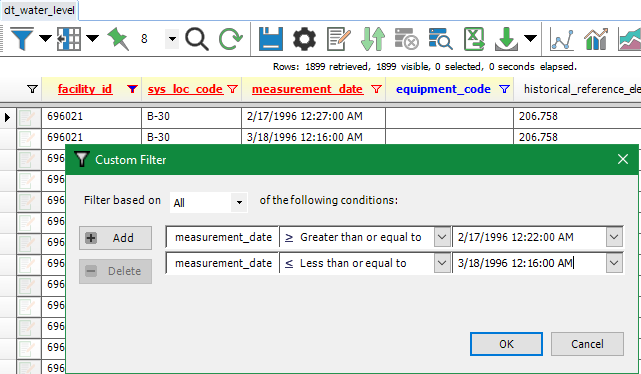Click the green refresh arrow icon
Image resolution: width=641 pixels, height=374 pixels.
[x=231, y=39]
